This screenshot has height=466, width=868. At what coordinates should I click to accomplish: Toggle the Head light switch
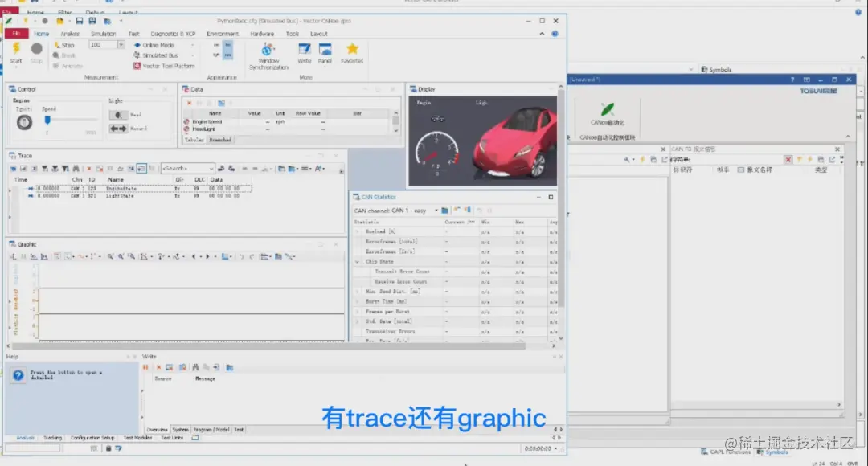pos(118,115)
